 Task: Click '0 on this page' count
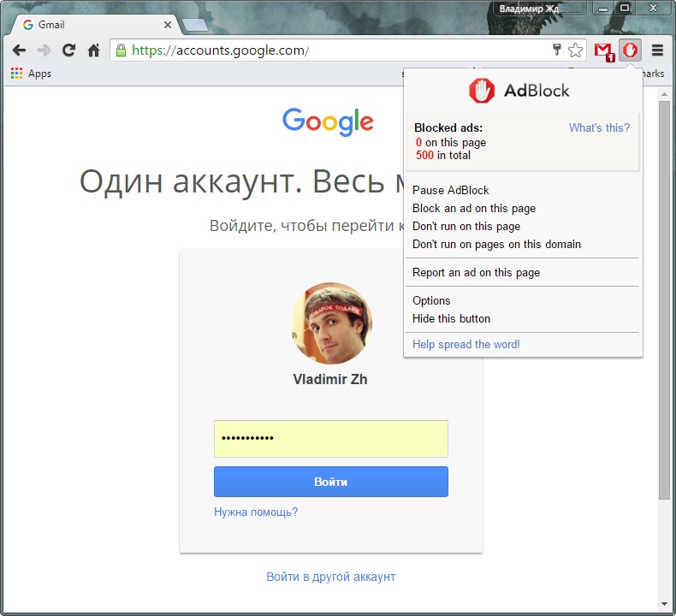(450, 142)
